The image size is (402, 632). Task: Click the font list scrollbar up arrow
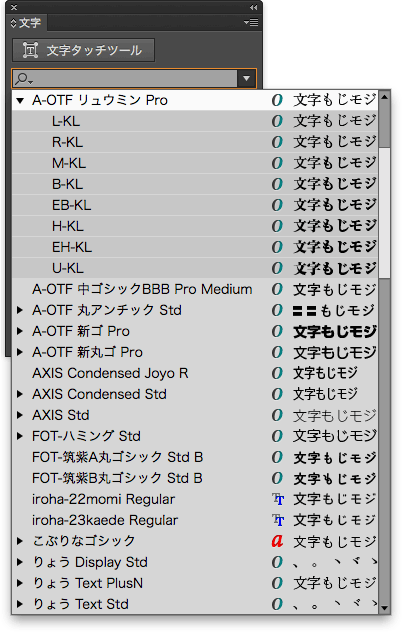tap(384, 97)
